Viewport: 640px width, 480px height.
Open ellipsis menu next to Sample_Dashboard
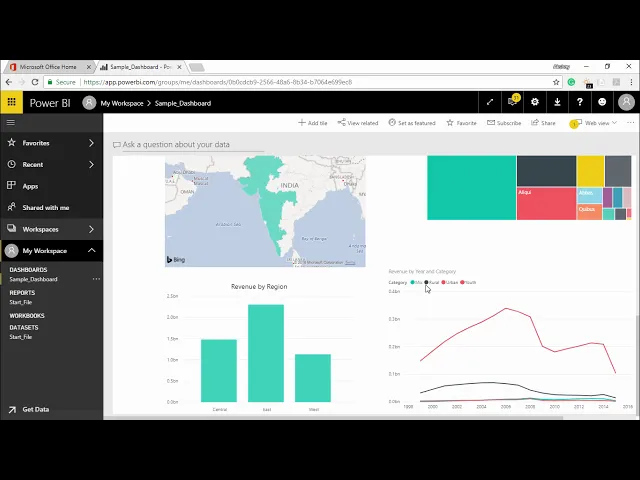point(96,279)
